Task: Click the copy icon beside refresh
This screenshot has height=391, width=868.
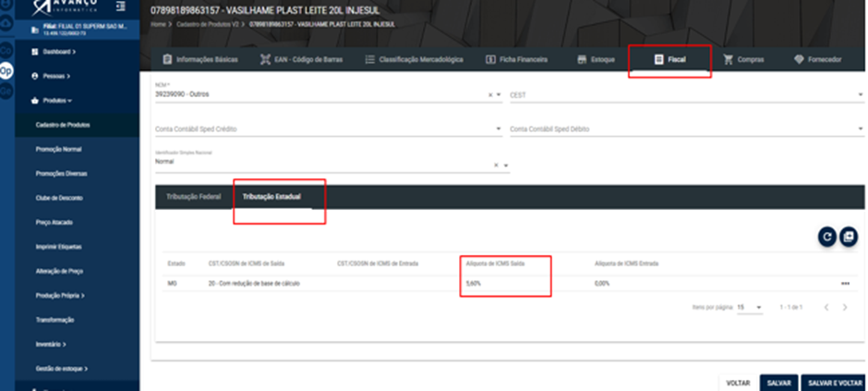Action: click(x=849, y=237)
